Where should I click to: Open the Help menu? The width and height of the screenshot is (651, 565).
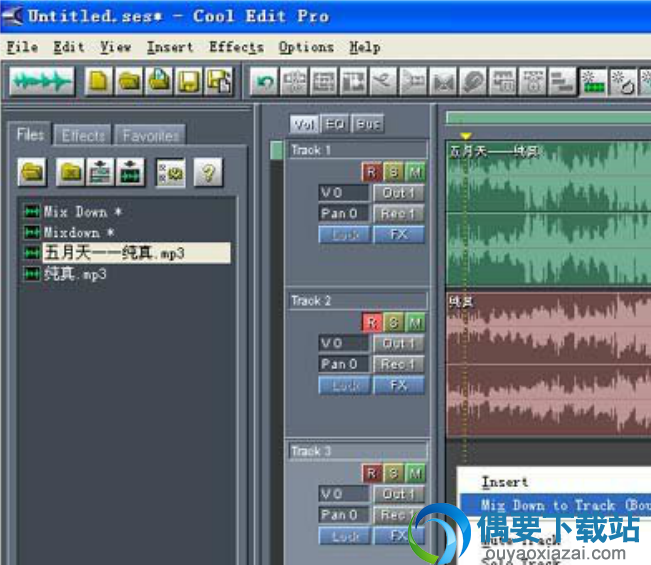(x=364, y=47)
